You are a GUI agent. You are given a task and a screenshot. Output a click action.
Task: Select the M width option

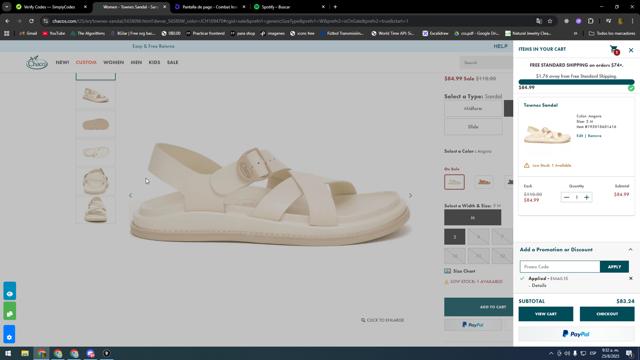click(x=472, y=218)
